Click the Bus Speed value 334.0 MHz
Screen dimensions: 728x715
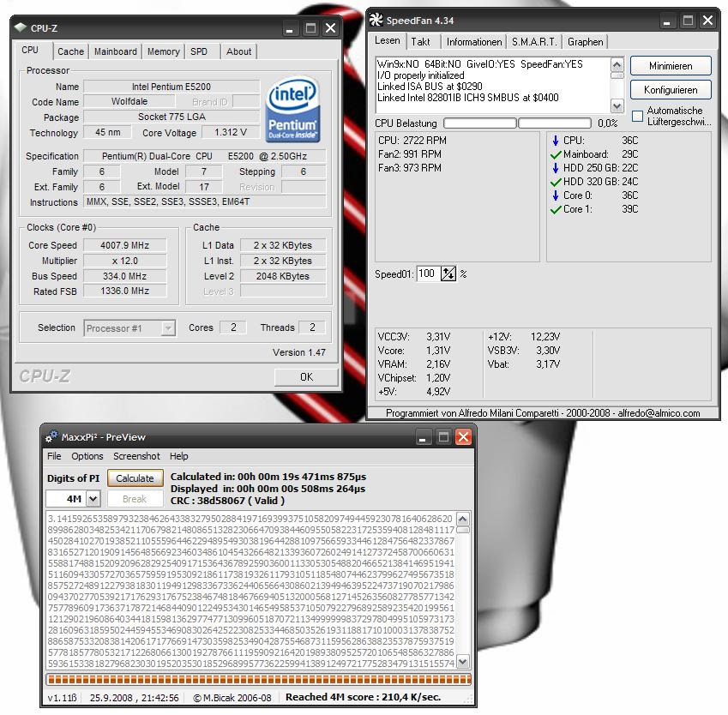pos(124,276)
